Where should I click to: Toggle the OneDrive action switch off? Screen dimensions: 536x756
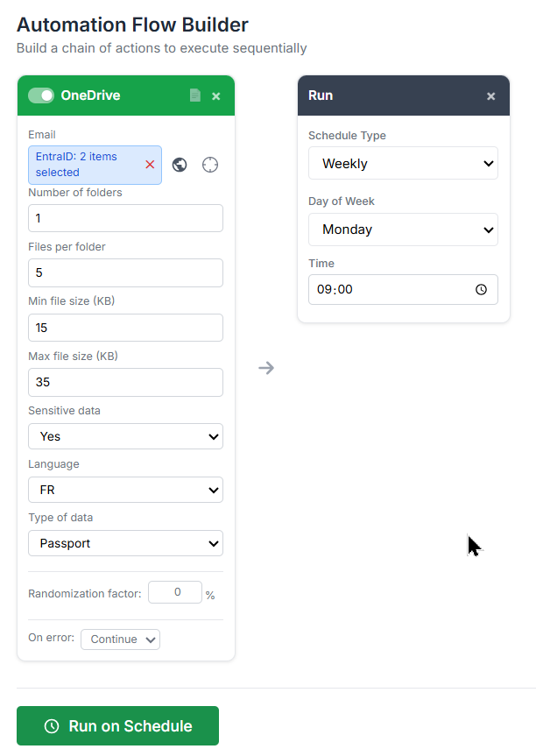(41, 95)
